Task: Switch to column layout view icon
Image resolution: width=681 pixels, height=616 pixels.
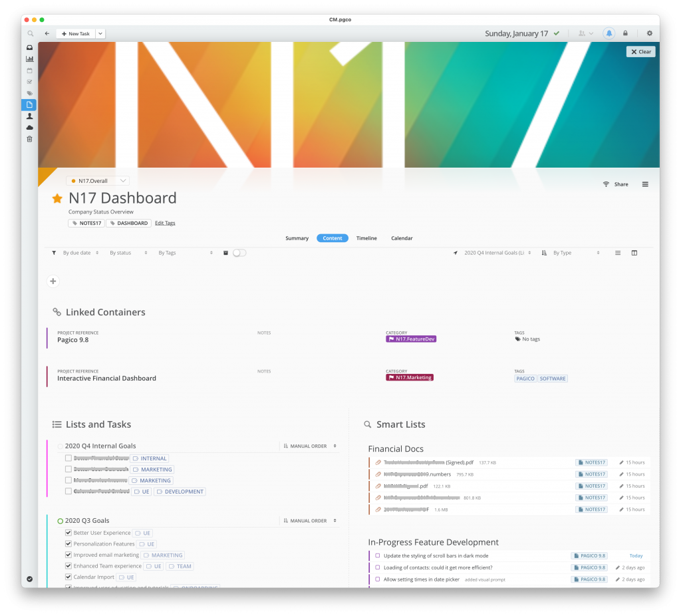Action: coord(634,253)
